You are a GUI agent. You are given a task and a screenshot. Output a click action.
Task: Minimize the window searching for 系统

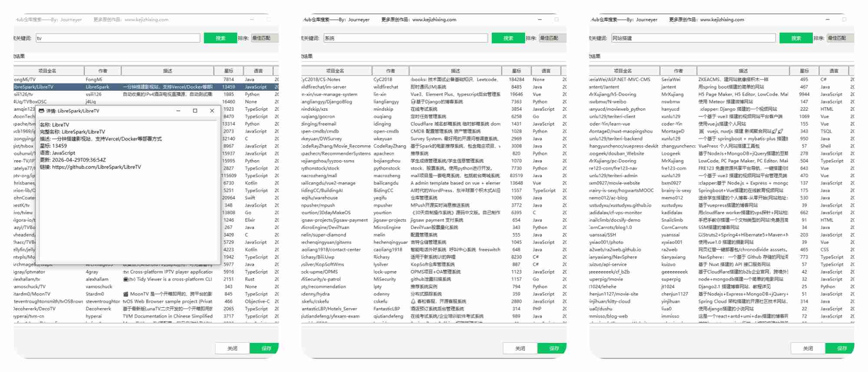pos(540,20)
